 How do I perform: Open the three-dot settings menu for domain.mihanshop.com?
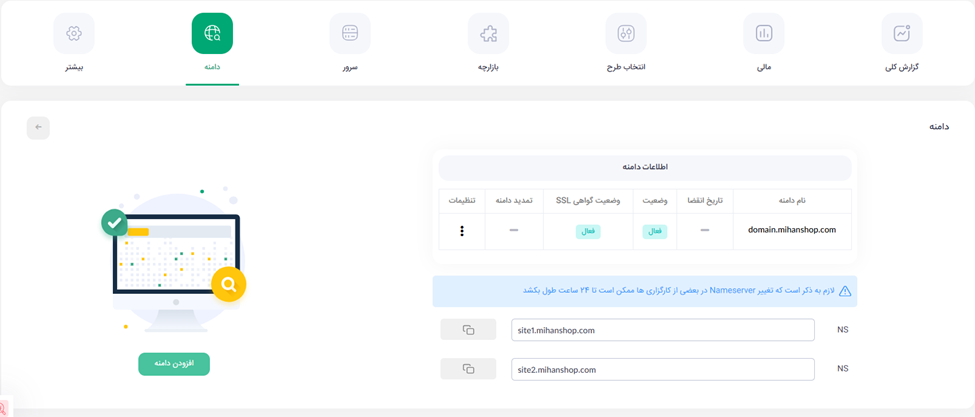pyautogui.click(x=461, y=231)
